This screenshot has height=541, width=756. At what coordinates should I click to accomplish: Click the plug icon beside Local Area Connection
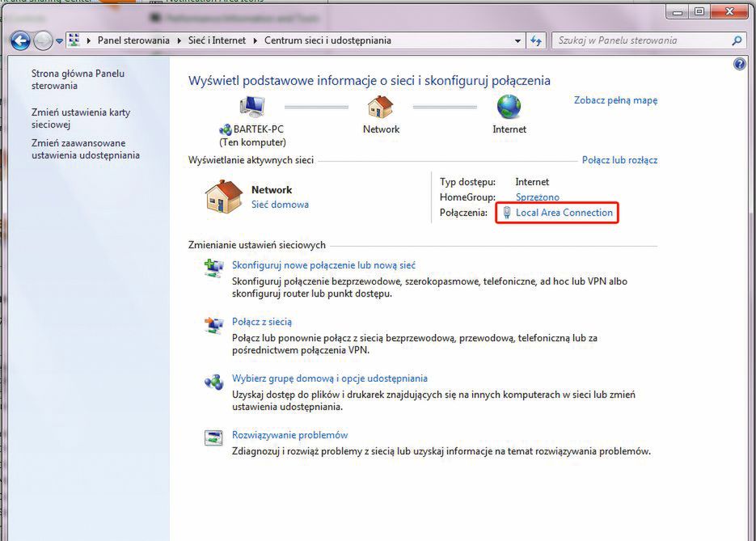click(x=507, y=213)
